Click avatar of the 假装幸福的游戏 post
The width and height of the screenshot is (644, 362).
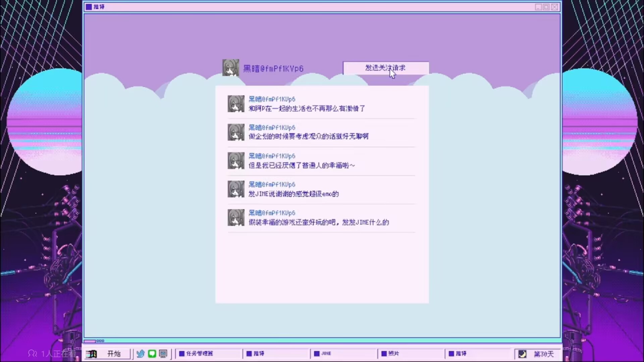236,218
